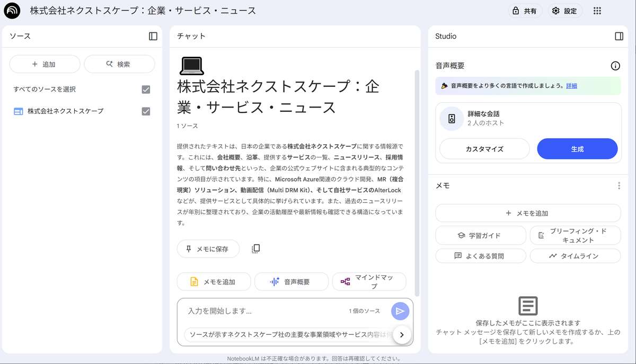Open the Google apps grid
This screenshot has height=364, width=636.
597,11
